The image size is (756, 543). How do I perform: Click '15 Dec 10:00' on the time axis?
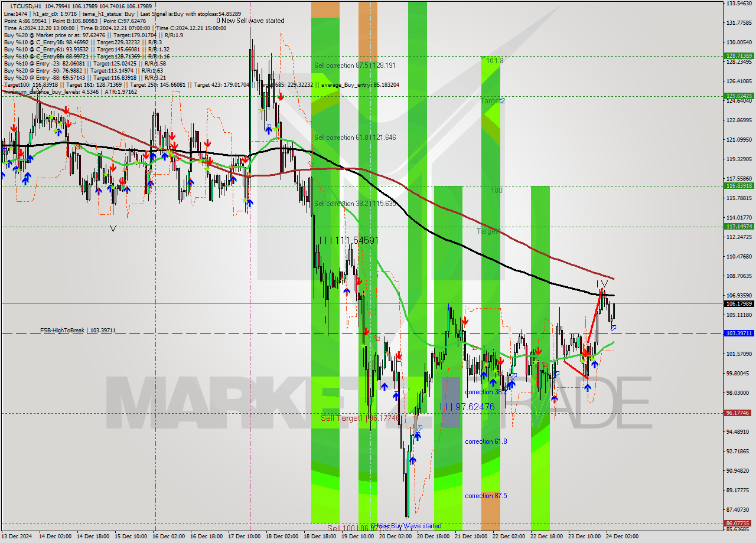pos(131,536)
